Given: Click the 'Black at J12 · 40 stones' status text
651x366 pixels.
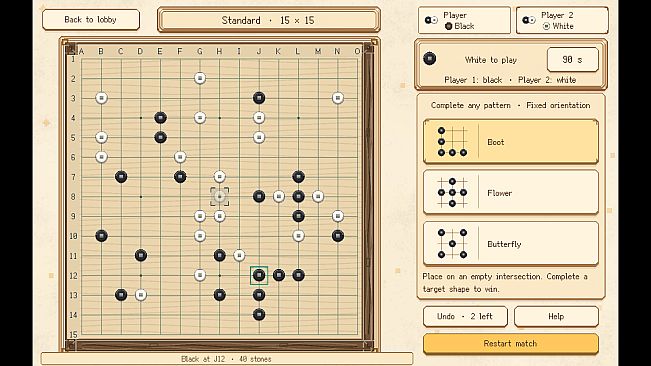Looking at the screenshot, I should coord(226,359).
